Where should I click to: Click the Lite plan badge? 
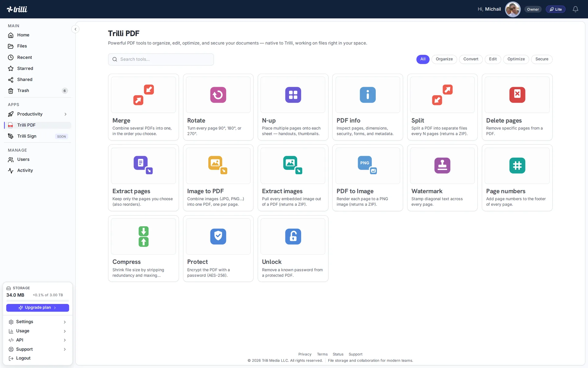click(555, 9)
